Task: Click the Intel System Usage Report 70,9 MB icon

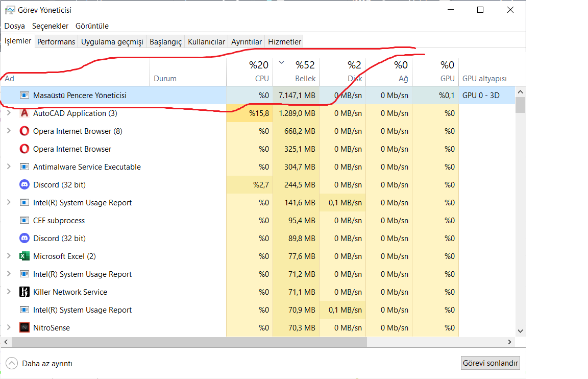Action: click(24, 310)
